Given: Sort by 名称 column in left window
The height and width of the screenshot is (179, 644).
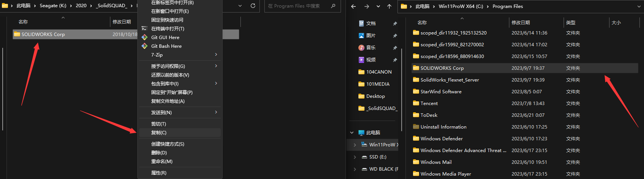Looking at the screenshot, I should point(23,22).
